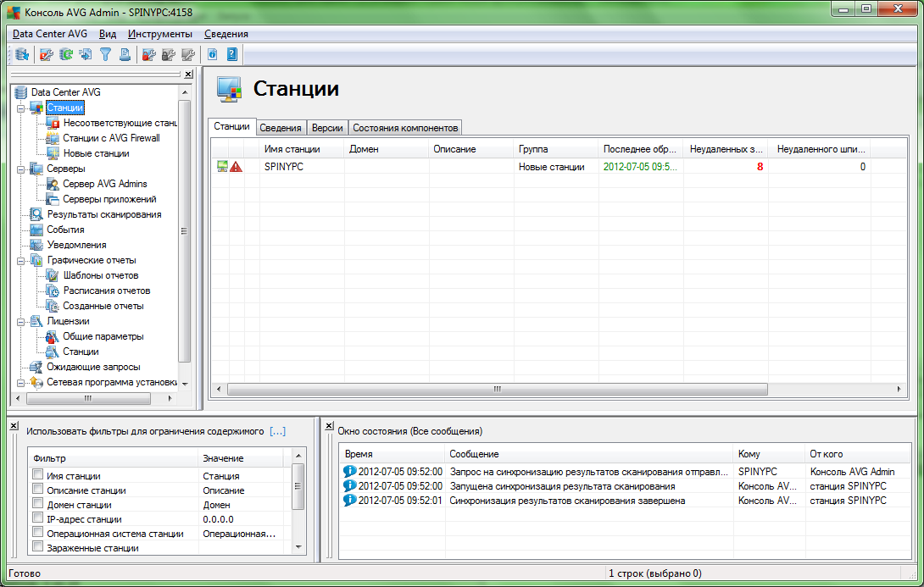Check the IP-адрес станции filter checkbox
This screenshot has width=924, height=587.
click(x=37, y=518)
